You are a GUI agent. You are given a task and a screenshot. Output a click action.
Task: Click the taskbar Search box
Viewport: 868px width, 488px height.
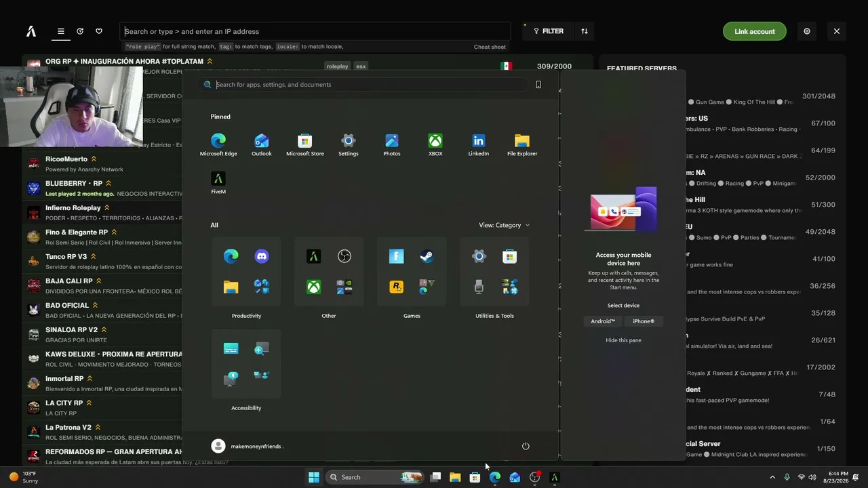[x=374, y=477]
